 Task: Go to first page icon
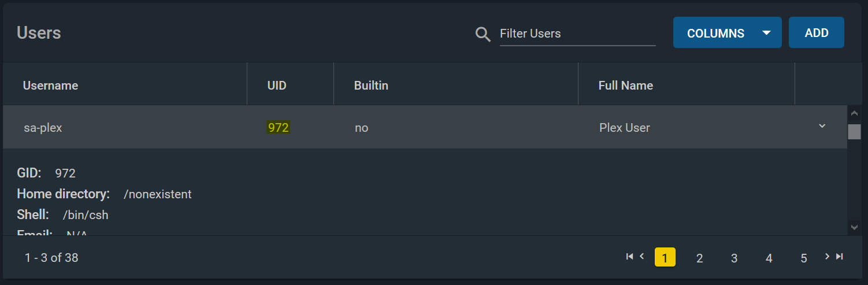coord(630,256)
